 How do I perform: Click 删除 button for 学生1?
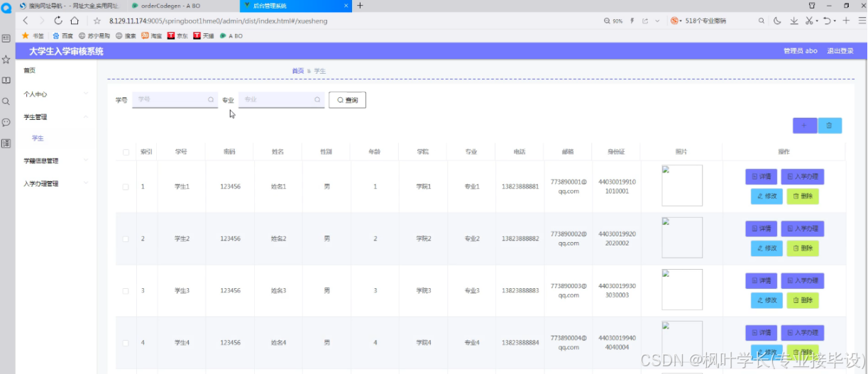pyautogui.click(x=803, y=196)
